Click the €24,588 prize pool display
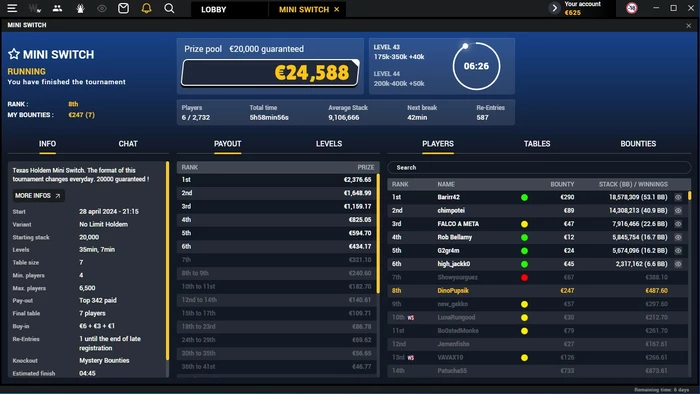Image resolution: width=700 pixels, height=394 pixels. pos(270,73)
